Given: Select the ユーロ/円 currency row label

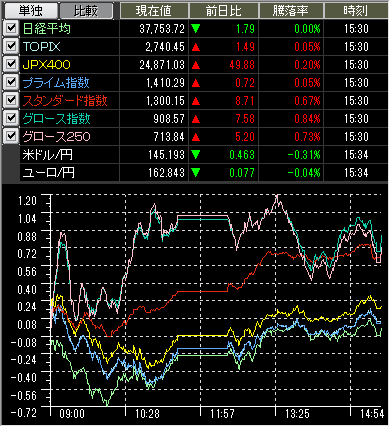Looking at the screenshot, I should click(x=48, y=173).
